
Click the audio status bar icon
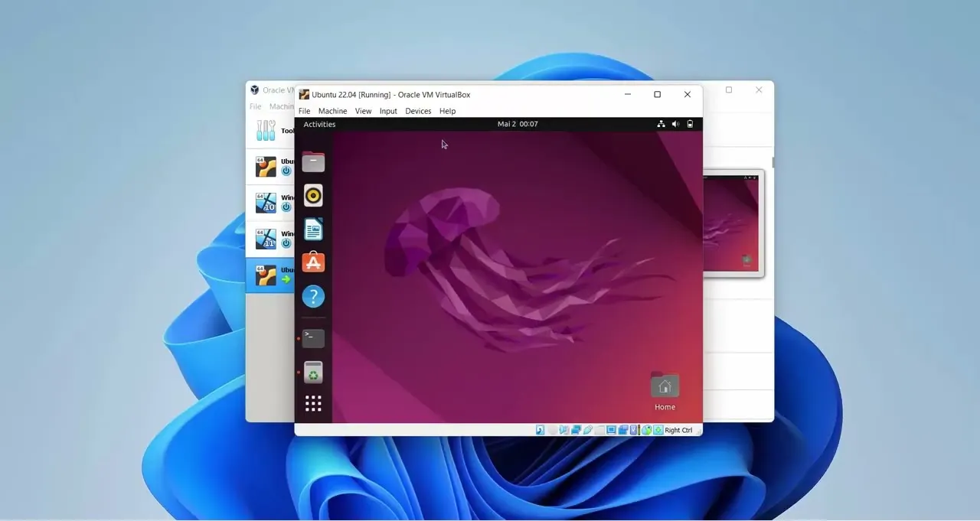click(x=564, y=430)
